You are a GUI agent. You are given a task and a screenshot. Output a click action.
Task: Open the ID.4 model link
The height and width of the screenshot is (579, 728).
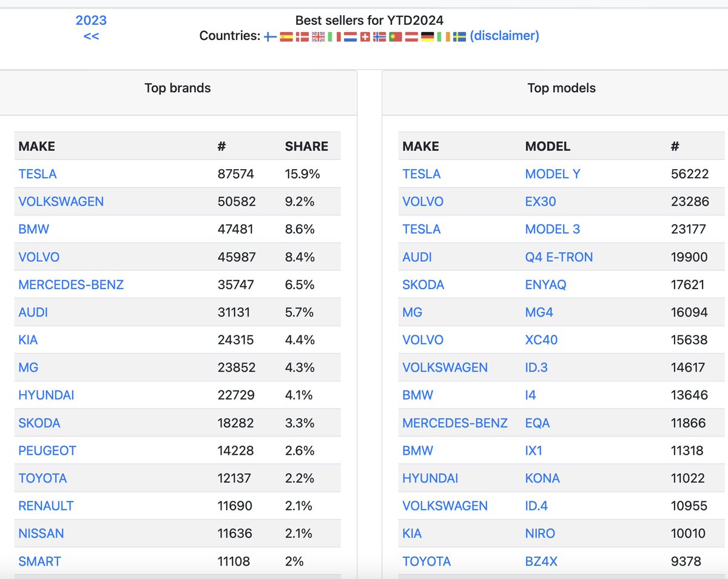(537, 506)
